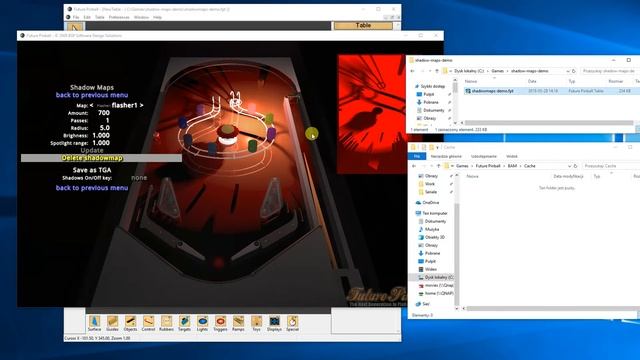Expand address history dropdown in shadow-maps-demo window
Screen dimensions: 640x360
click(x=567, y=71)
